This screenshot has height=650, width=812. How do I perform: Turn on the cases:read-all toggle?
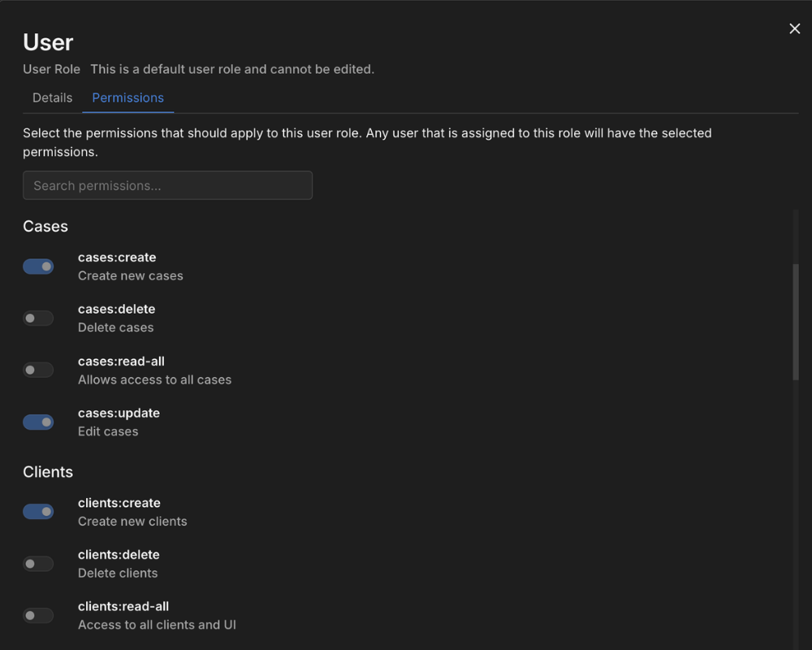(38, 370)
